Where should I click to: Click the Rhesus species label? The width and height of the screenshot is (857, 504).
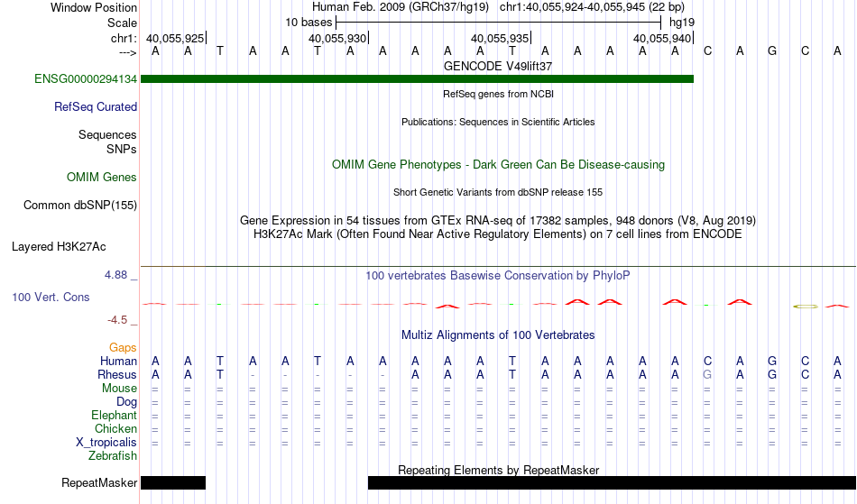[117, 374]
